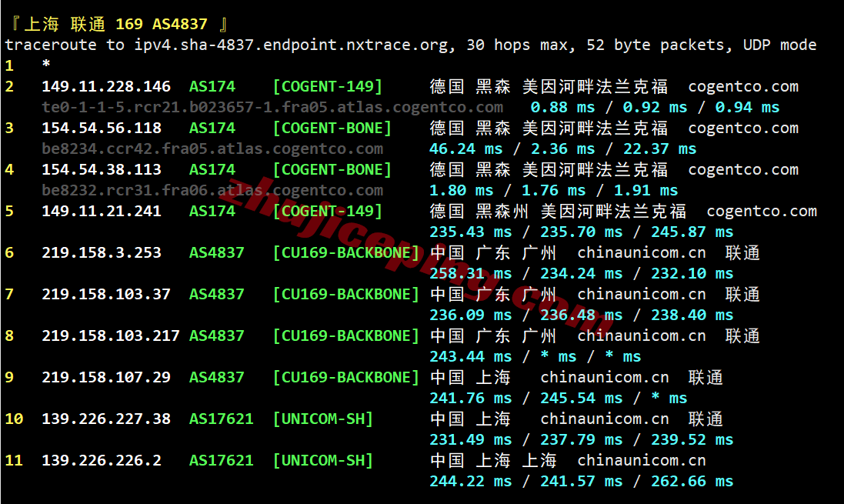Click [UNICOM-SH] tag on hop 11

click(x=322, y=460)
